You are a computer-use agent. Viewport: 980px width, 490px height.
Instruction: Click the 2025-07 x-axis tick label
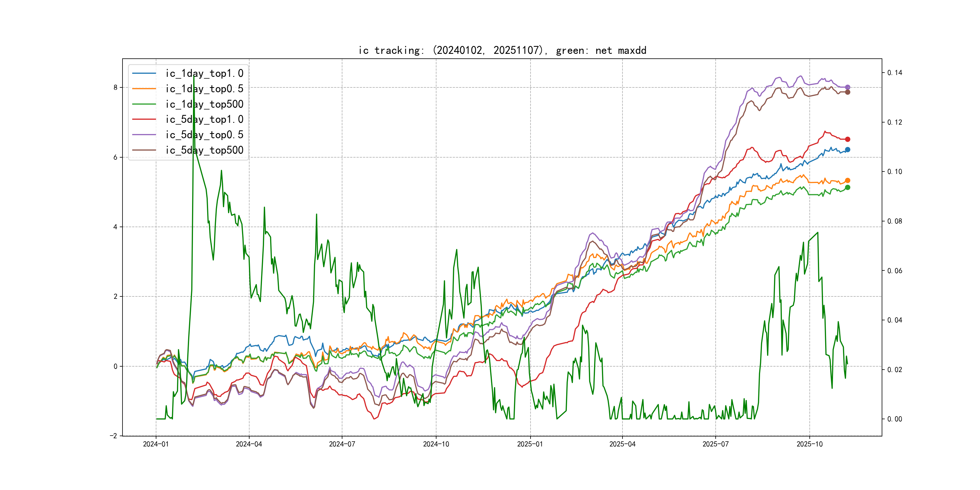click(715, 444)
